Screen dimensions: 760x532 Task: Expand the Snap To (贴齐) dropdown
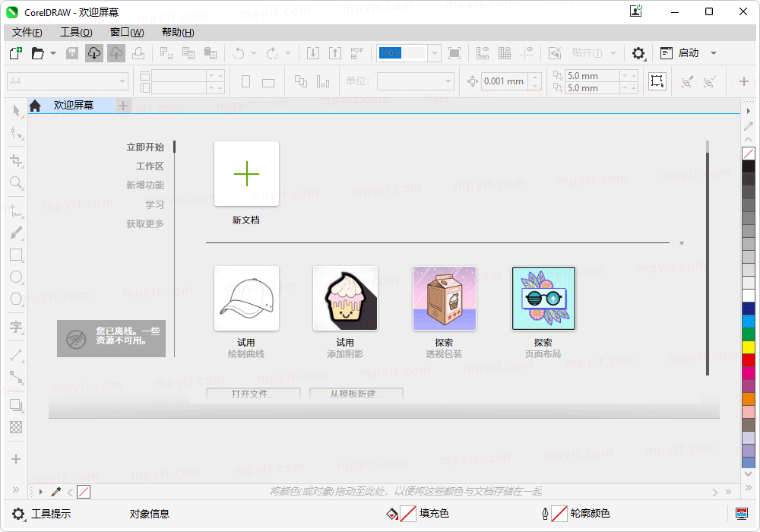[613, 52]
